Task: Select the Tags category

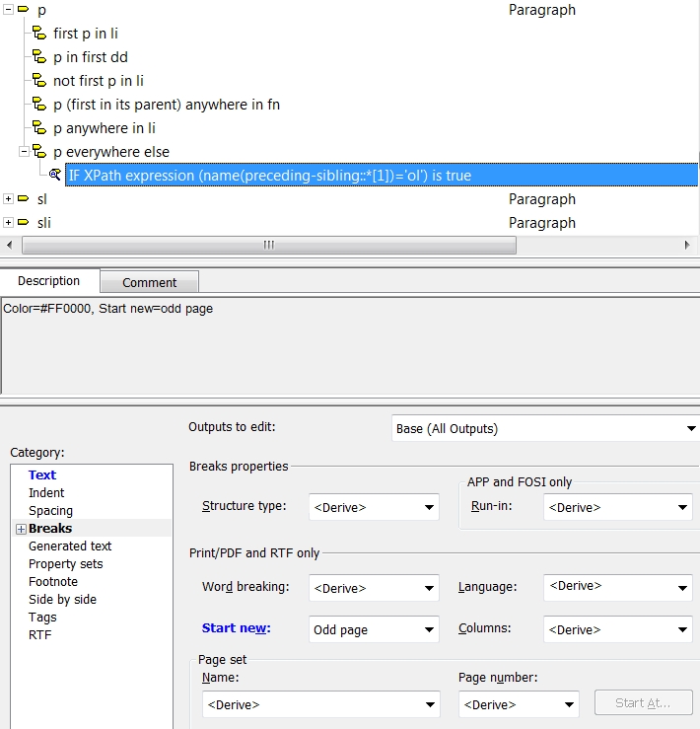Action: [x=42, y=617]
